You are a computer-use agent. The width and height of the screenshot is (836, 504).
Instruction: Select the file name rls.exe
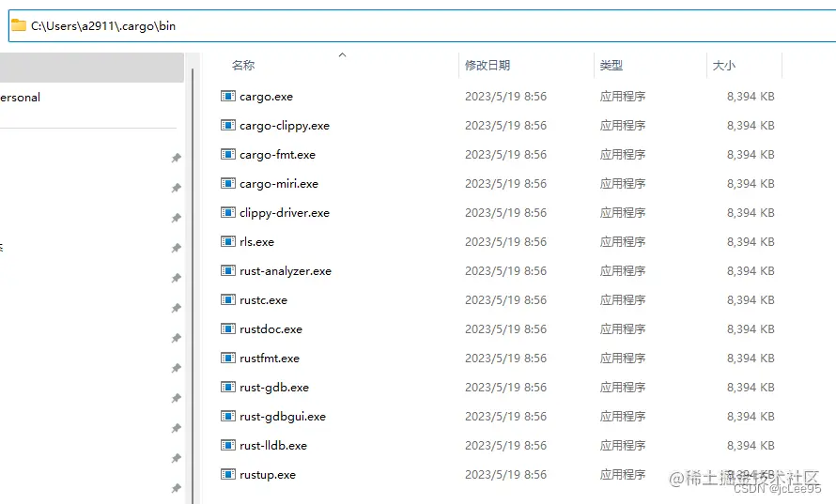[x=257, y=242]
